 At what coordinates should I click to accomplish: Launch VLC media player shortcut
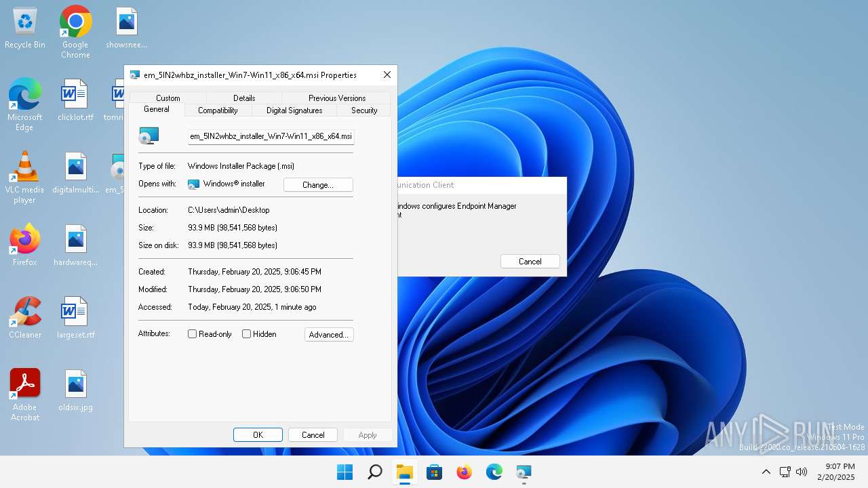pos(24,178)
